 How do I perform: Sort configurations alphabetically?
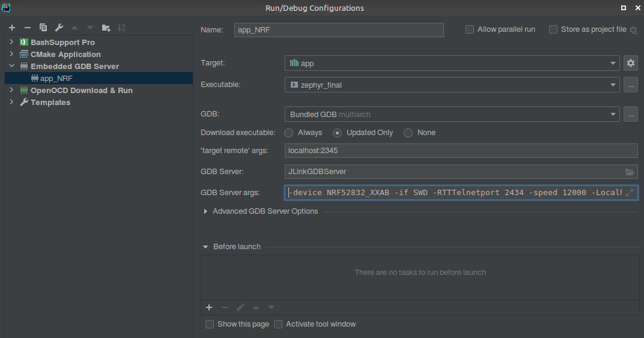pyautogui.click(x=121, y=28)
